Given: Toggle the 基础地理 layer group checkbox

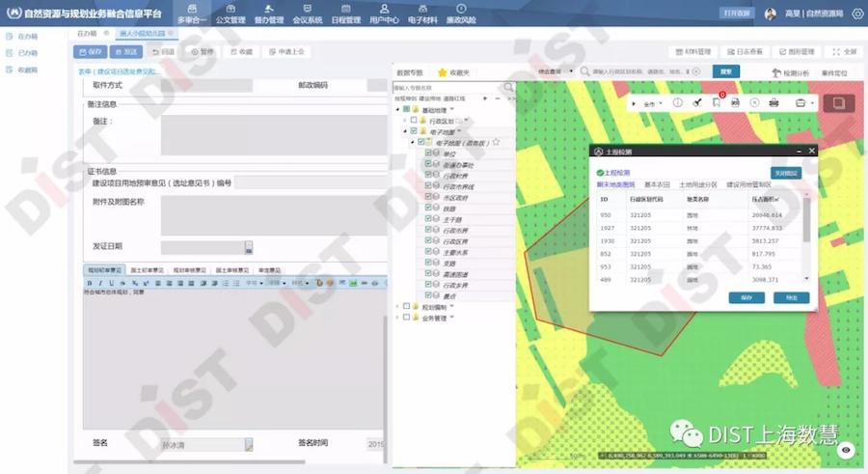Looking at the screenshot, I should point(406,110).
